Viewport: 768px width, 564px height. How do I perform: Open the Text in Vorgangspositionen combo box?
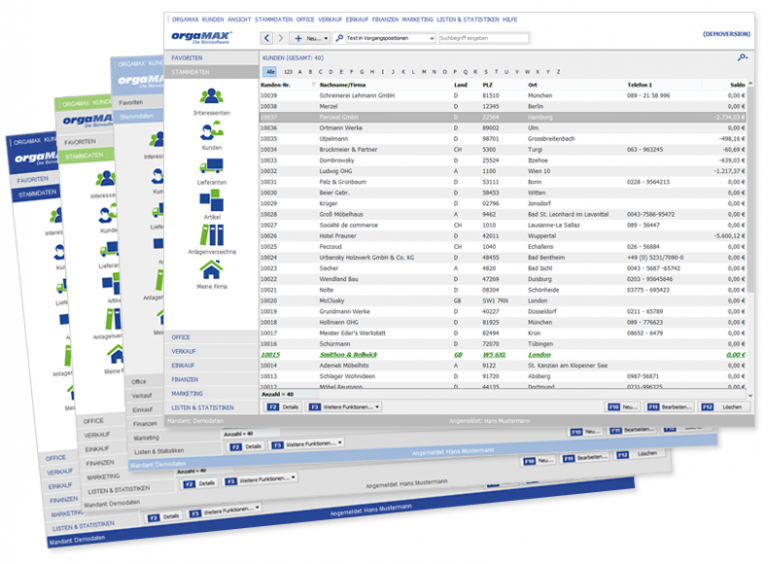(x=390, y=38)
